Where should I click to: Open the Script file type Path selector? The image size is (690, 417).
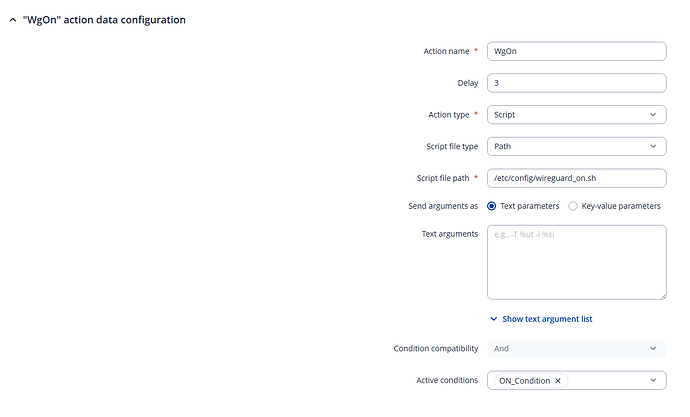click(576, 146)
